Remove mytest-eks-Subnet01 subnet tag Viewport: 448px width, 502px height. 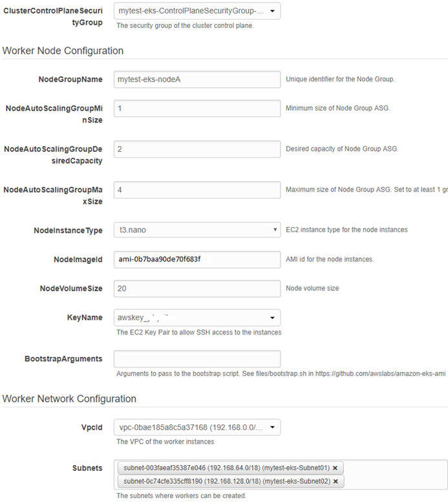[335, 468]
